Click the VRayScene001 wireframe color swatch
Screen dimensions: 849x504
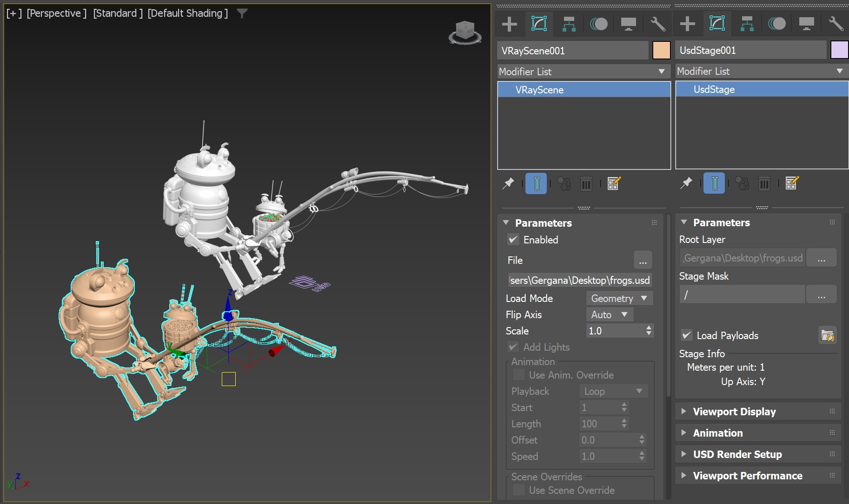[x=661, y=50]
